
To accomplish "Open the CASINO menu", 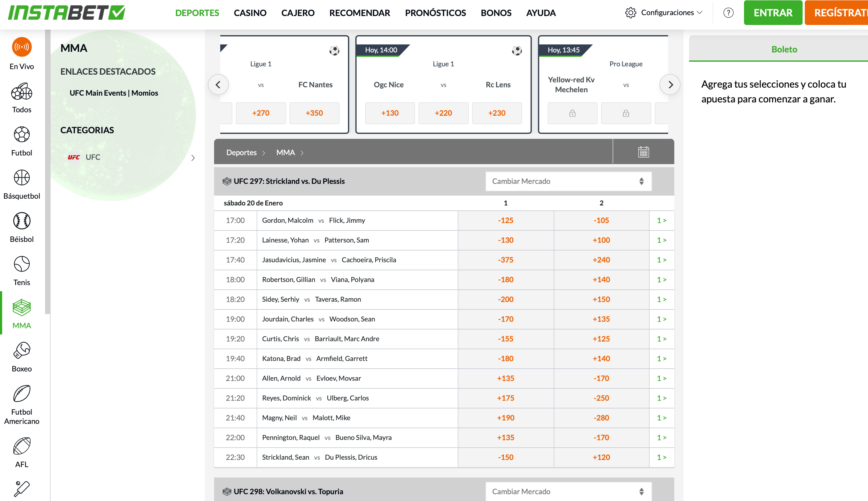I will pos(250,13).
